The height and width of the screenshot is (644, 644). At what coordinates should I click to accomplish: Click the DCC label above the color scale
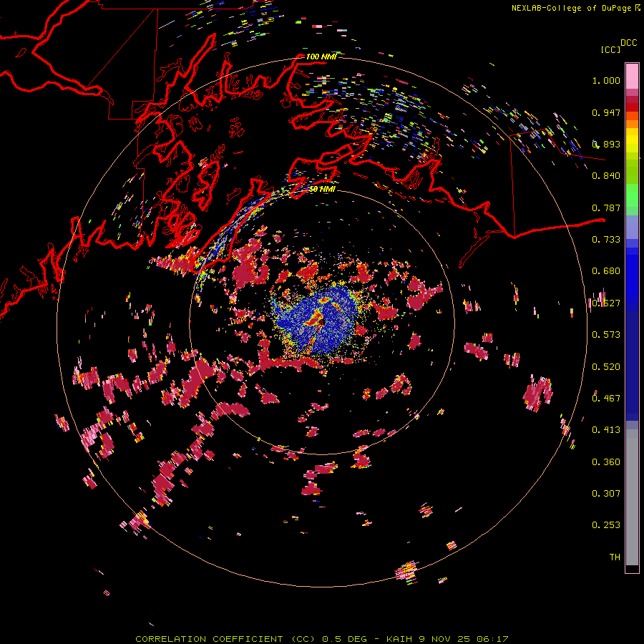click(629, 43)
